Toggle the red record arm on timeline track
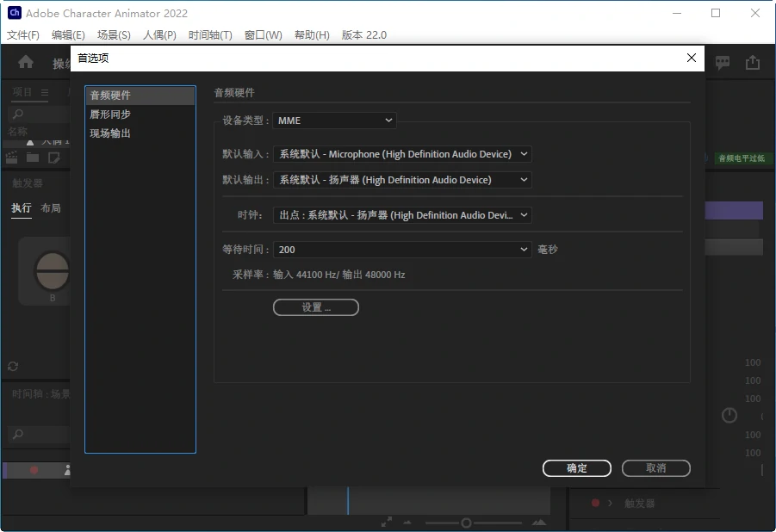The width and height of the screenshot is (776, 532). pyautogui.click(x=34, y=470)
